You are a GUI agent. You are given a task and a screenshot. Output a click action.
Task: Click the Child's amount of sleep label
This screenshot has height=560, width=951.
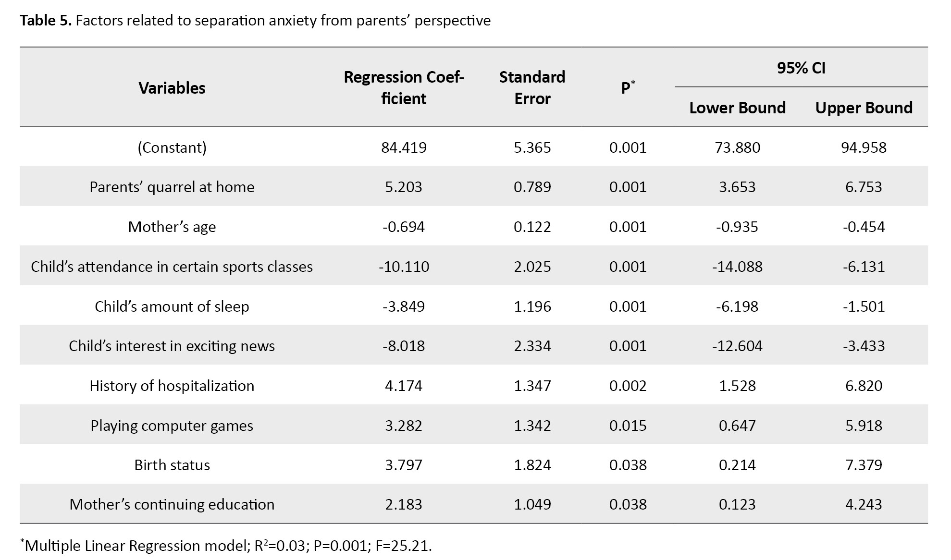point(172,306)
